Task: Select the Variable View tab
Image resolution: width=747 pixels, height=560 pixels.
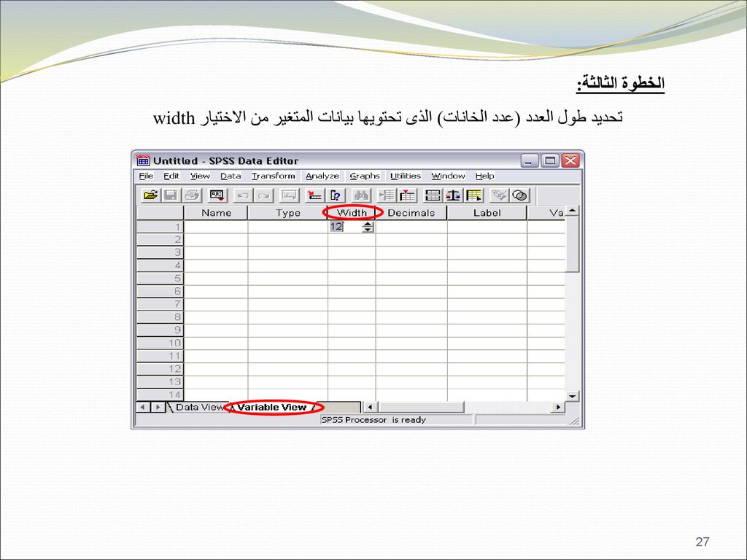Action: pyautogui.click(x=272, y=407)
